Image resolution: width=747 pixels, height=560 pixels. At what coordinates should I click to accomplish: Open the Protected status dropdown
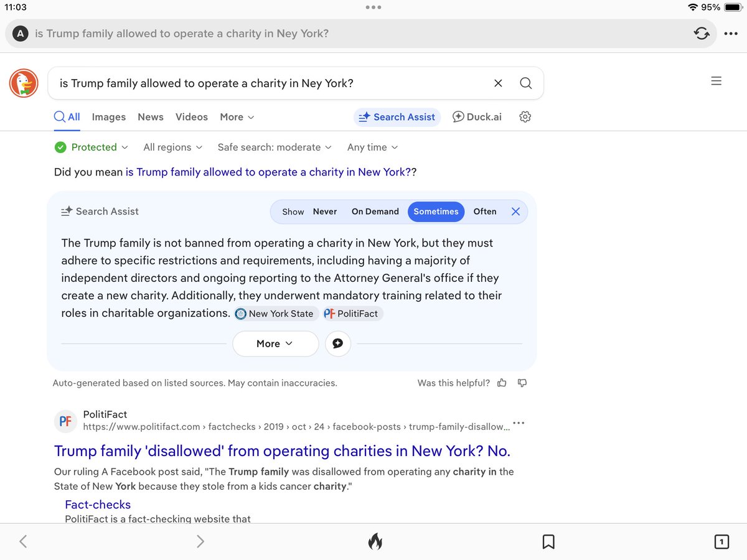[91, 147]
